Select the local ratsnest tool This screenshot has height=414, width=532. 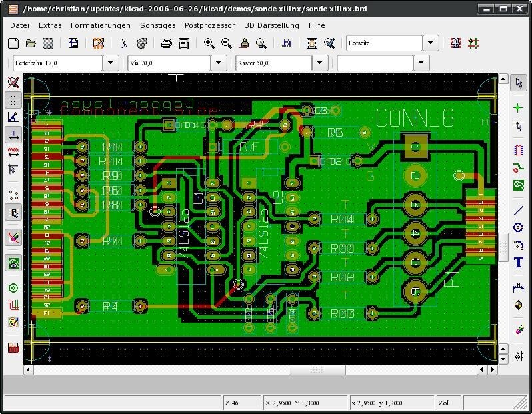519,126
